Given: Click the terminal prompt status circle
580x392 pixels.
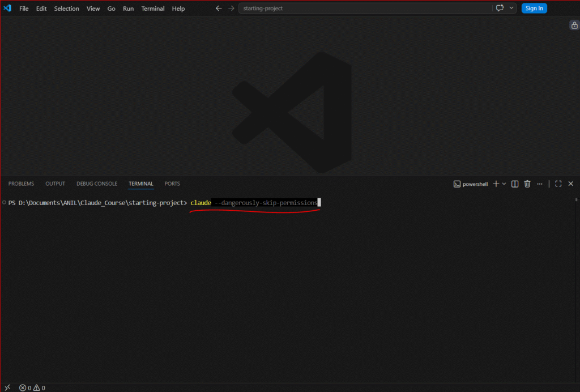Looking at the screenshot, I should (x=4, y=203).
